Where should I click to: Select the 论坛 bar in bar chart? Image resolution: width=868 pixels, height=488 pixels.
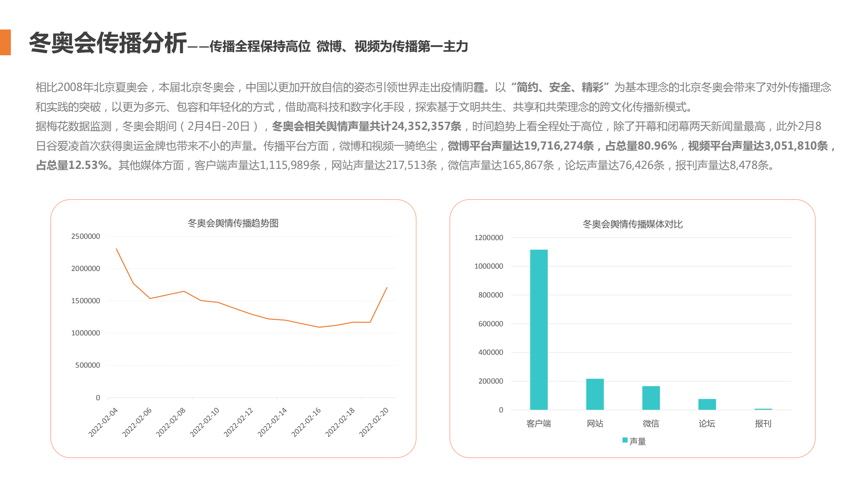click(707, 404)
